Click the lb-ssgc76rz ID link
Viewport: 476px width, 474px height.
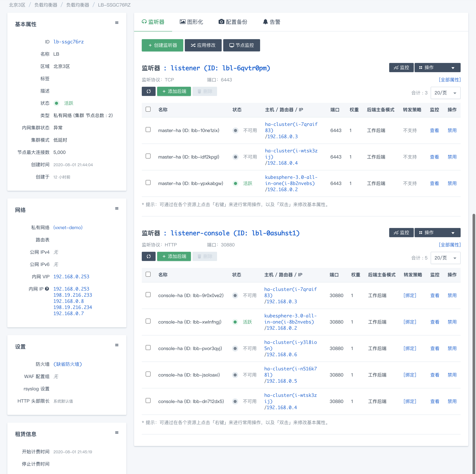[69, 42]
